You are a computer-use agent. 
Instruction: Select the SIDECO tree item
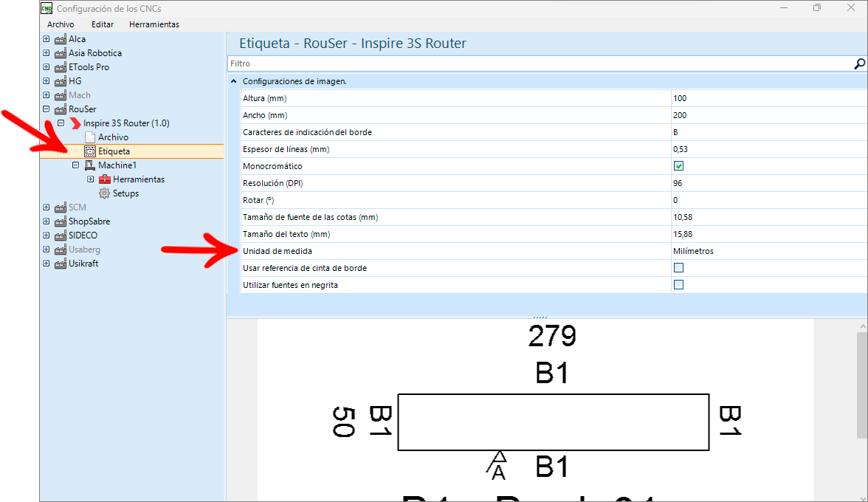point(83,235)
